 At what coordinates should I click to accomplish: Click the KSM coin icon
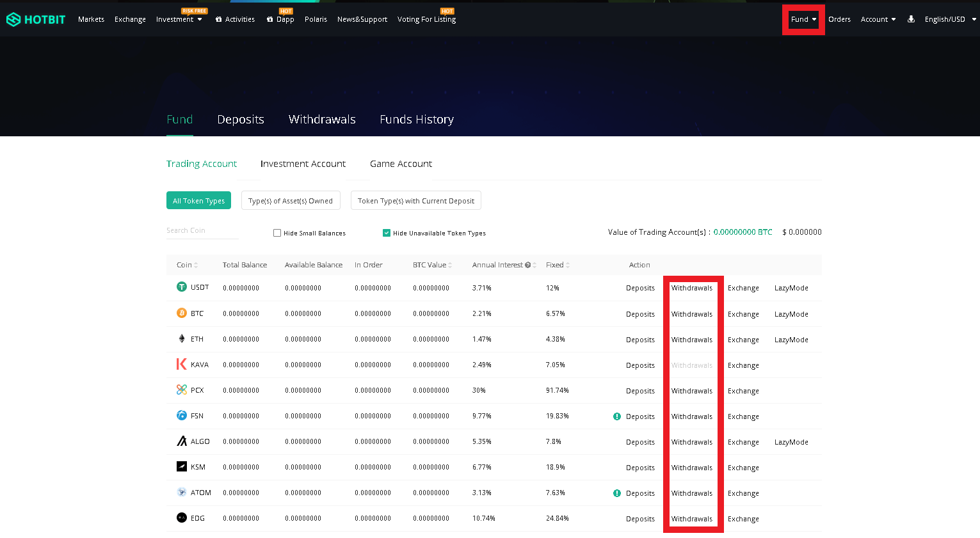click(x=182, y=466)
